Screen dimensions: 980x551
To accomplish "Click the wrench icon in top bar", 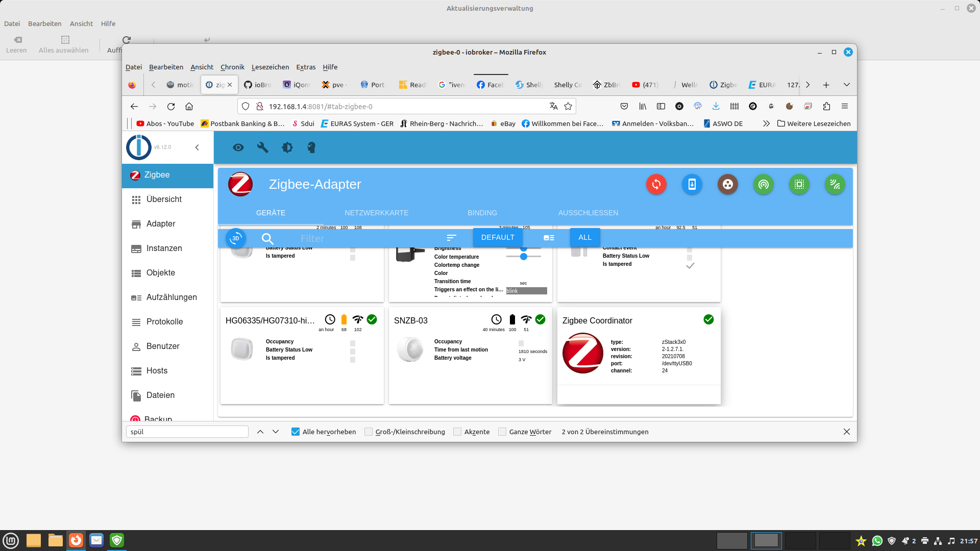I will click(x=263, y=147).
